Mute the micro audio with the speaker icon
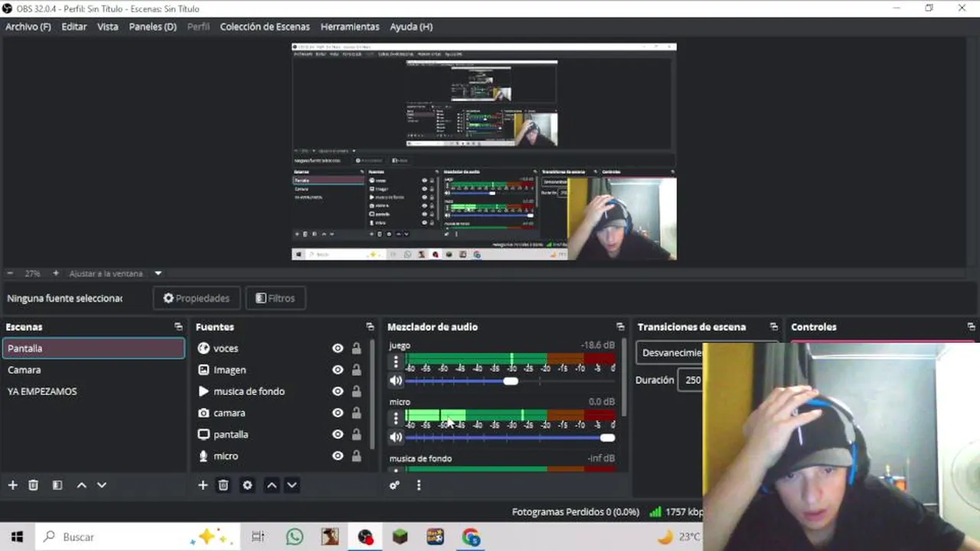This screenshot has height=551, width=980. point(396,437)
